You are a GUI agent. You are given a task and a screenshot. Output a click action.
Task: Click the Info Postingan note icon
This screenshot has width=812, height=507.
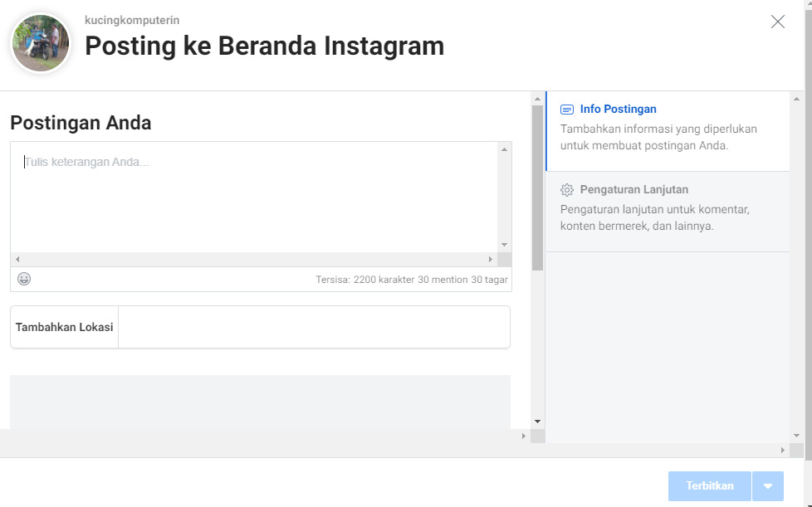click(567, 109)
